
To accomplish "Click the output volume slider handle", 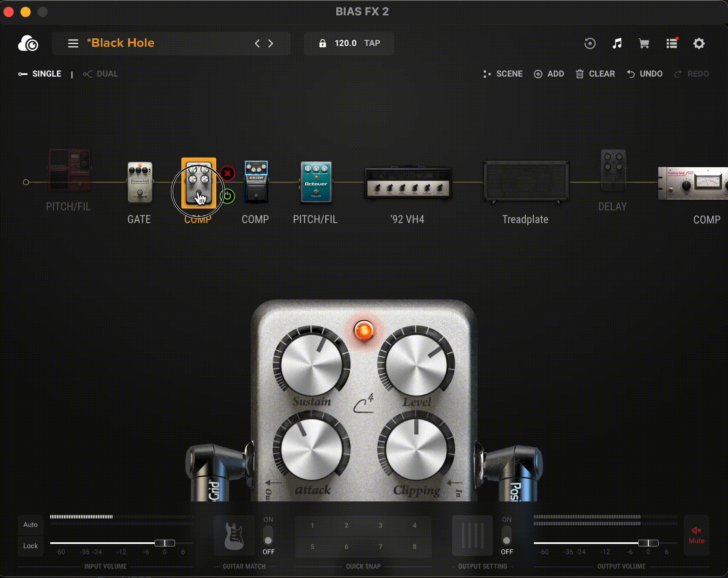I will tap(648, 543).
